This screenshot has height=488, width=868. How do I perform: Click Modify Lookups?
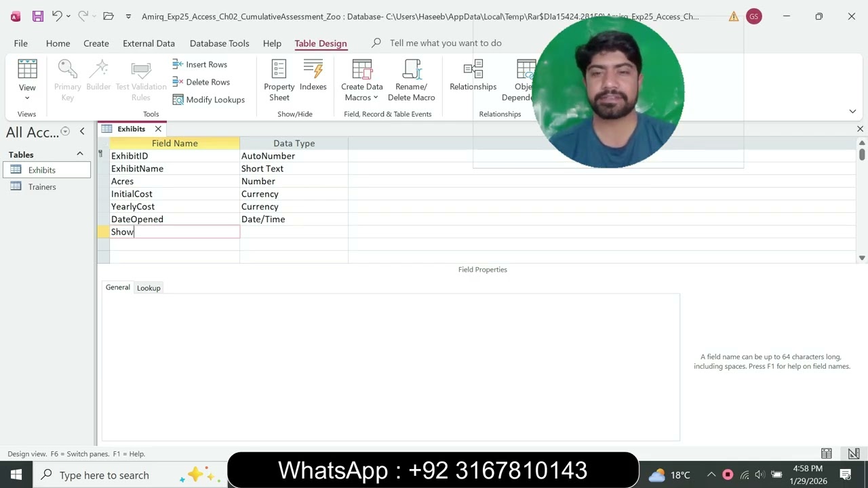pyautogui.click(x=208, y=100)
